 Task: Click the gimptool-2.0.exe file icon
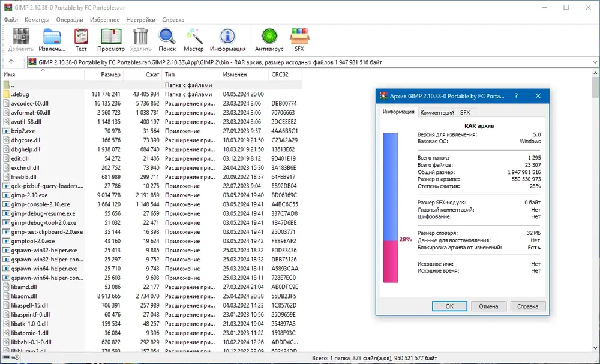(x=6, y=241)
